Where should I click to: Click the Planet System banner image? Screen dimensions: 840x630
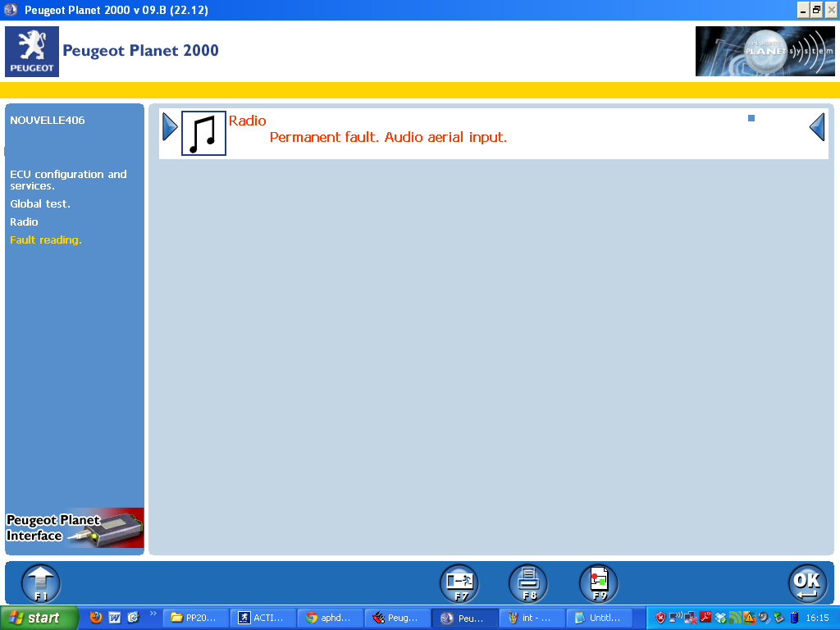[x=765, y=51]
